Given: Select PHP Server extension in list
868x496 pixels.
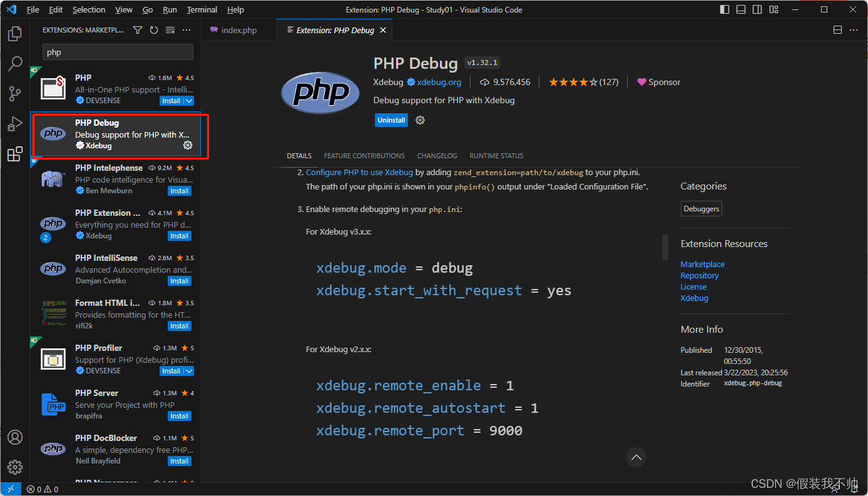Looking at the screenshot, I should 115,404.
